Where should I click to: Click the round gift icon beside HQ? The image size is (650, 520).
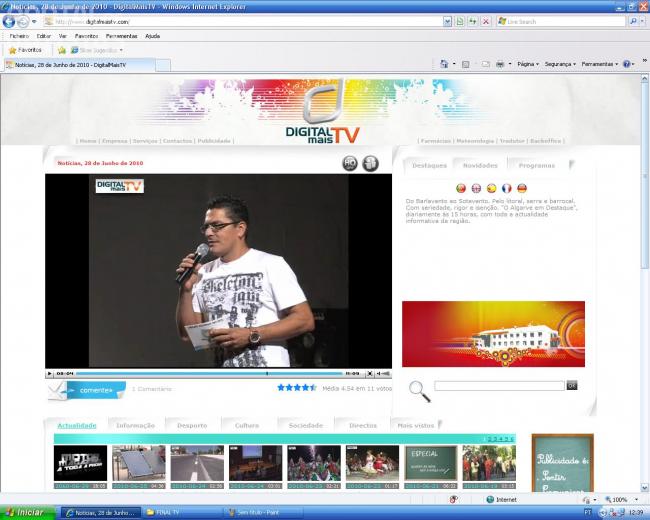[x=370, y=163]
